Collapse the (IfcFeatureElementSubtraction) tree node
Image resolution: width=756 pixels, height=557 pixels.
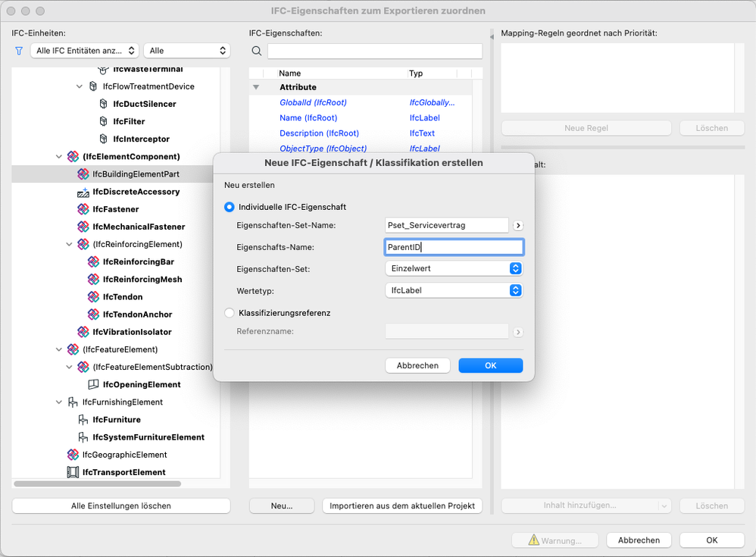(x=69, y=367)
